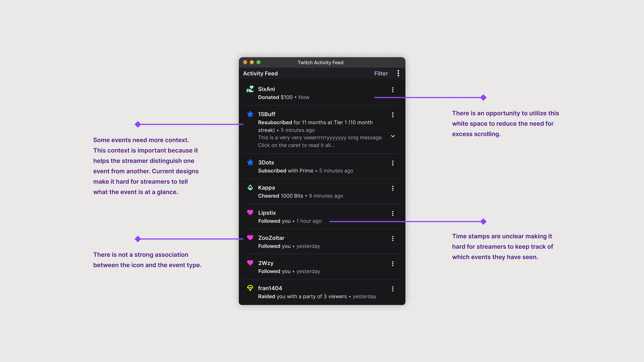Click the blue star beside 15Buff
The image size is (644, 362).
250,114
